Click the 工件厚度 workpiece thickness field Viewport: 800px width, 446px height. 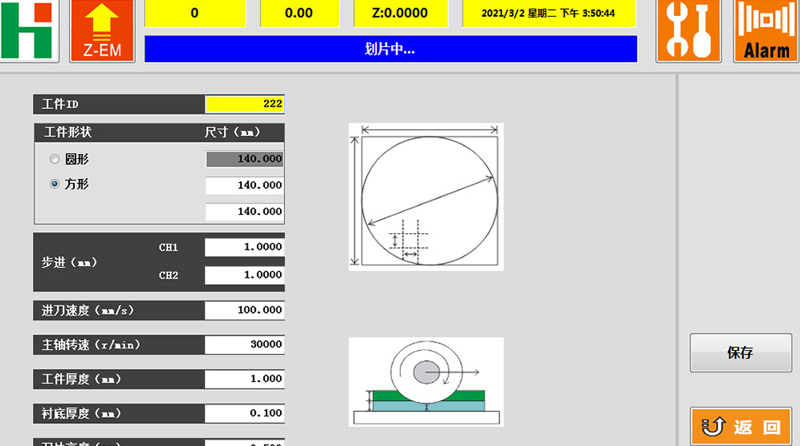pos(245,379)
